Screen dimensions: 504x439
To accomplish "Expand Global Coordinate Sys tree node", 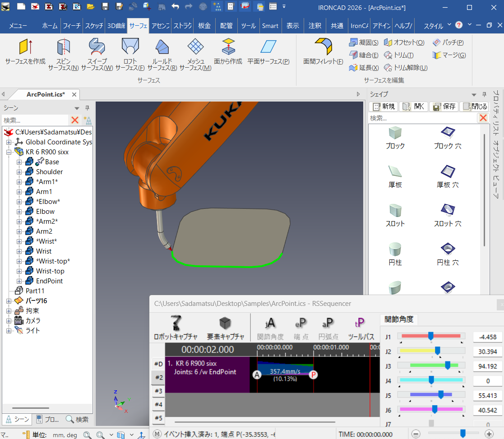I will tap(9, 142).
